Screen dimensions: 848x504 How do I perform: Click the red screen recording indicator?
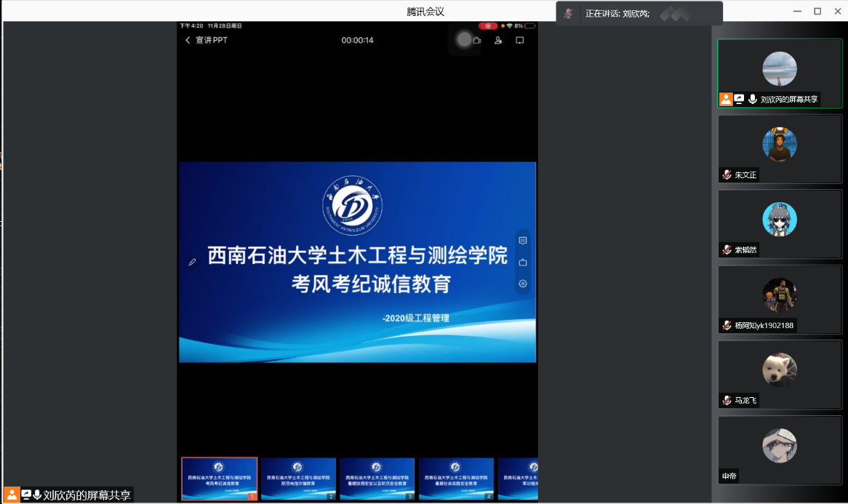[487, 25]
